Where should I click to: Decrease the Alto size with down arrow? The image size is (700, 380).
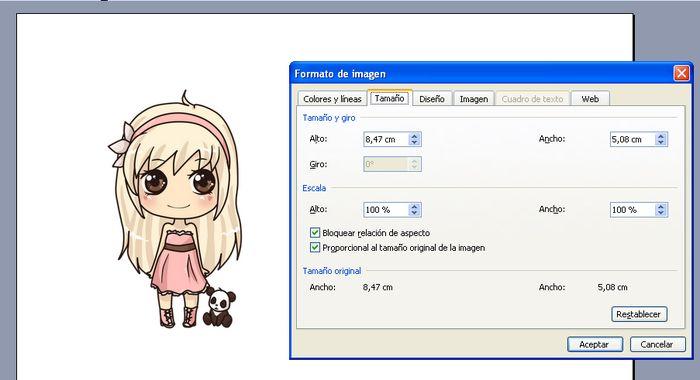(x=415, y=142)
